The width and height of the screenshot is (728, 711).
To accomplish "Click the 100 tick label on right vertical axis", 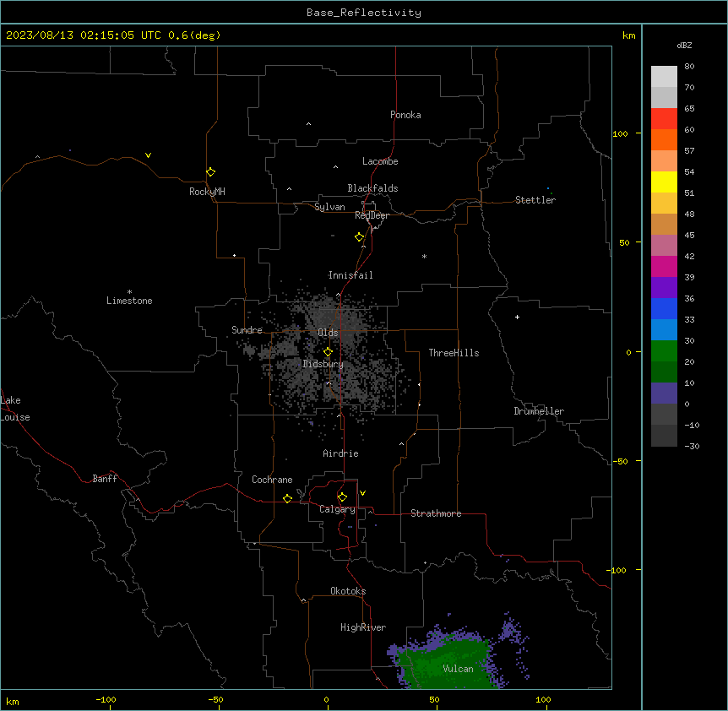I will (x=620, y=133).
